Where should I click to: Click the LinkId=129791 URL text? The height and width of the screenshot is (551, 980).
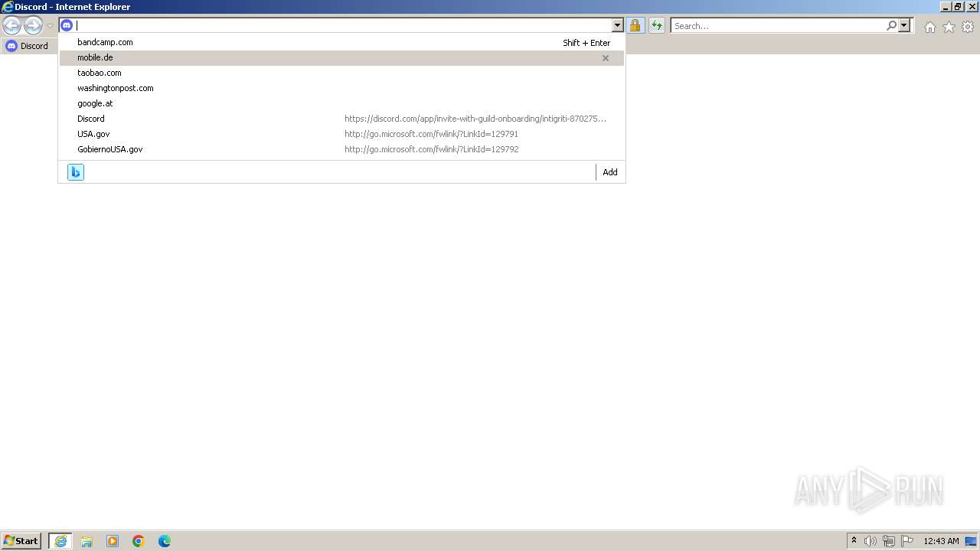click(431, 134)
